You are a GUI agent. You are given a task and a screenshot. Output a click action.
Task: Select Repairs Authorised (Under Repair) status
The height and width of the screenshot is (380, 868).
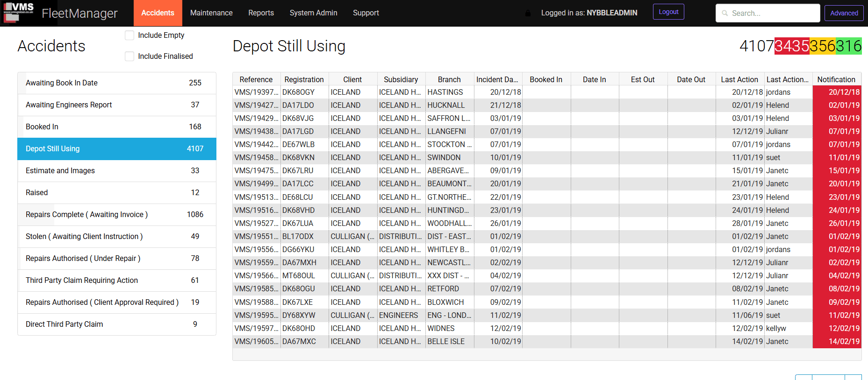(117, 259)
